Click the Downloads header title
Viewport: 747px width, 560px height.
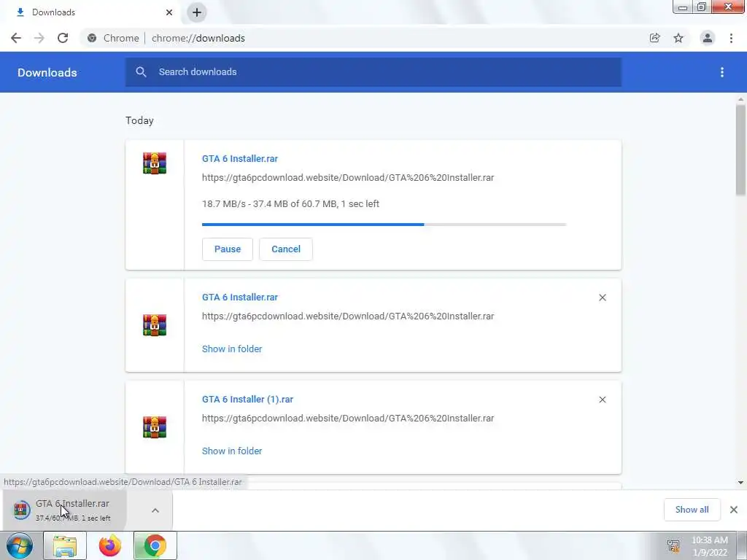point(47,72)
